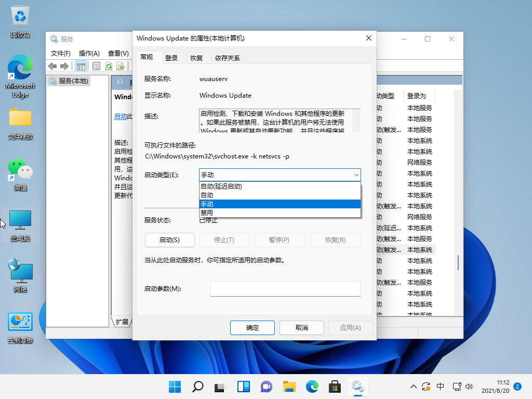Open the Action (操作) menu
The width and height of the screenshot is (532, 399).
[89, 53]
